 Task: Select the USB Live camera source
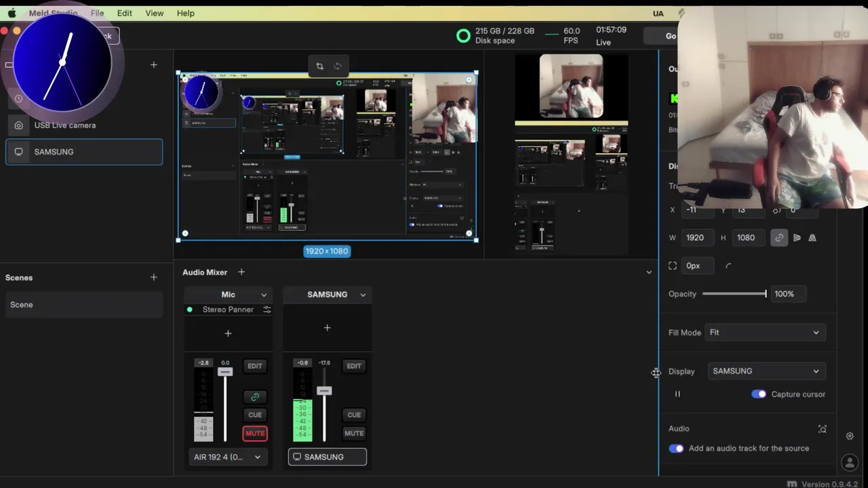84,125
